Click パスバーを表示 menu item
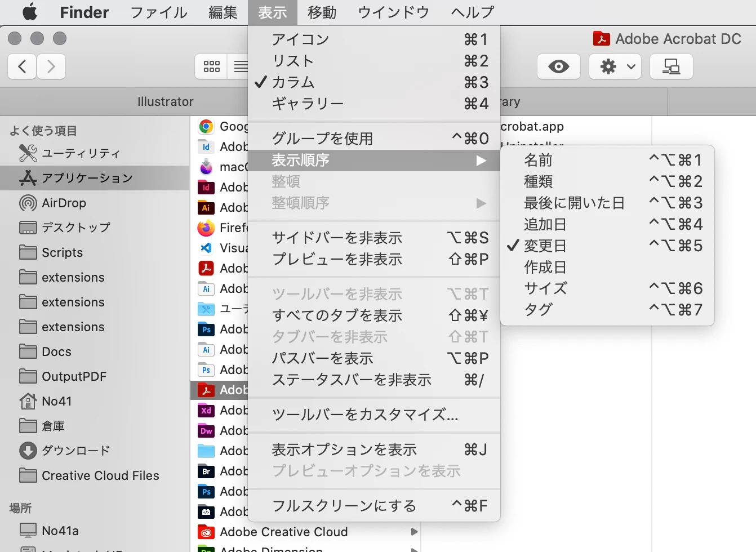756x552 pixels. pyautogui.click(x=374, y=358)
